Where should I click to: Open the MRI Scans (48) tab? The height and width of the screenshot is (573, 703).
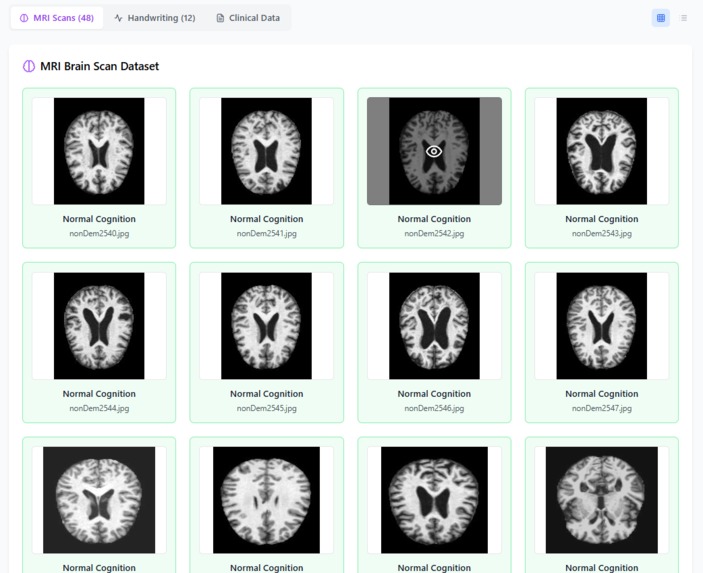[57, 18]
